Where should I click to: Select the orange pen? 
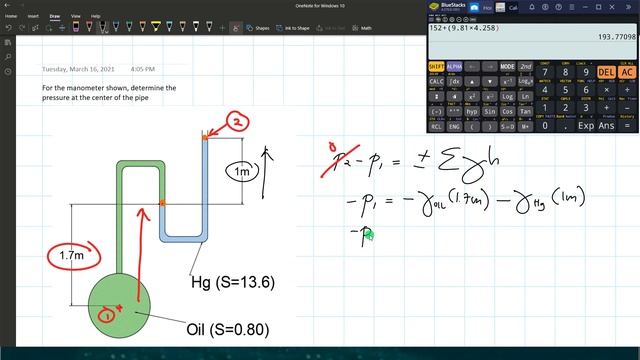(142, 27)
